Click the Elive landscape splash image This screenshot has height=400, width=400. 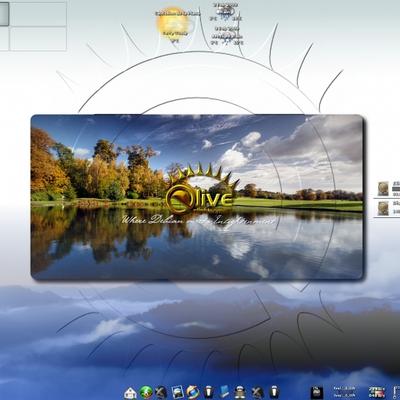[197, 197]
